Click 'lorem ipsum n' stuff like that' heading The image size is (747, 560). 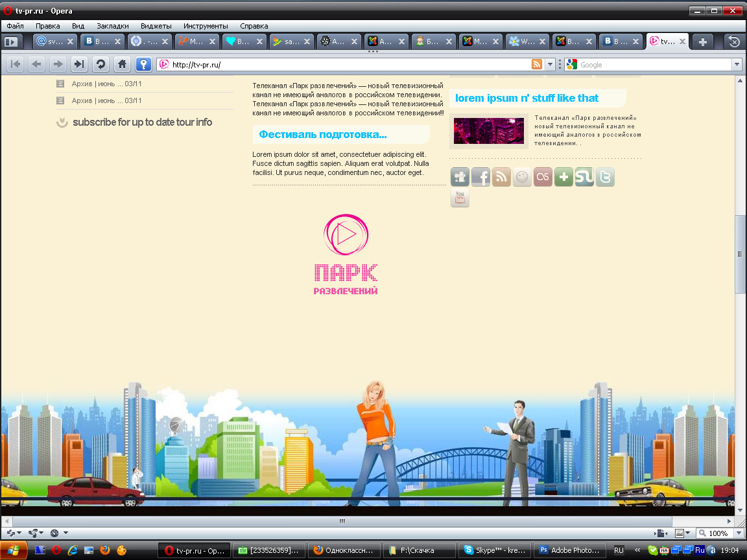click(x=527, y=98)
